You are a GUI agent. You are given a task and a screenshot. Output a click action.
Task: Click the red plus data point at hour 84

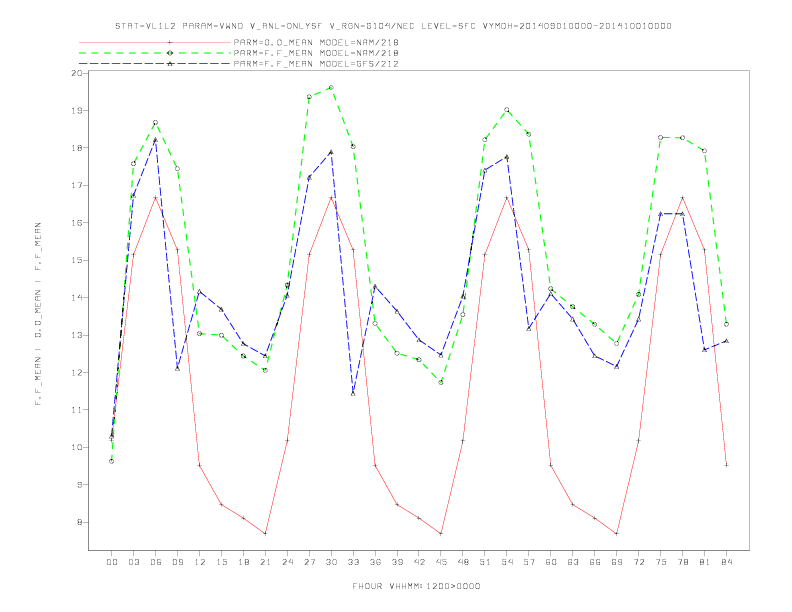coord(726,465)
